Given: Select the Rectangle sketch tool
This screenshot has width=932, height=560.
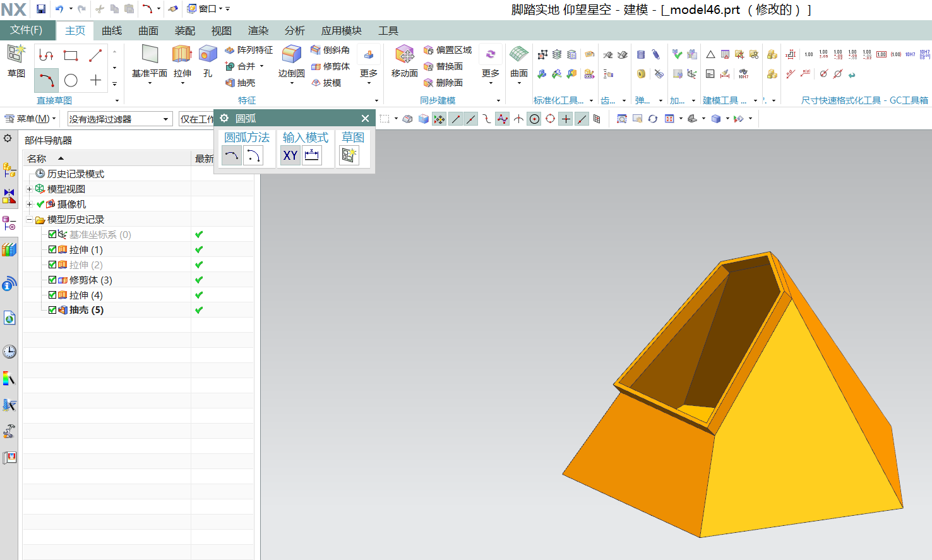Looking at the screenshot, I should (x=71, y=55).
